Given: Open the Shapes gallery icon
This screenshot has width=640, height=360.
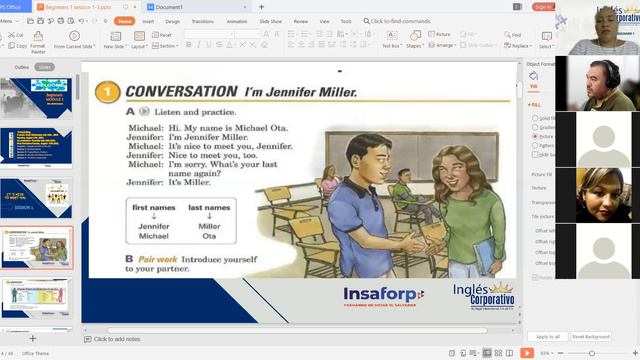Looking at the screenshot, I should [x=415, y=36].
